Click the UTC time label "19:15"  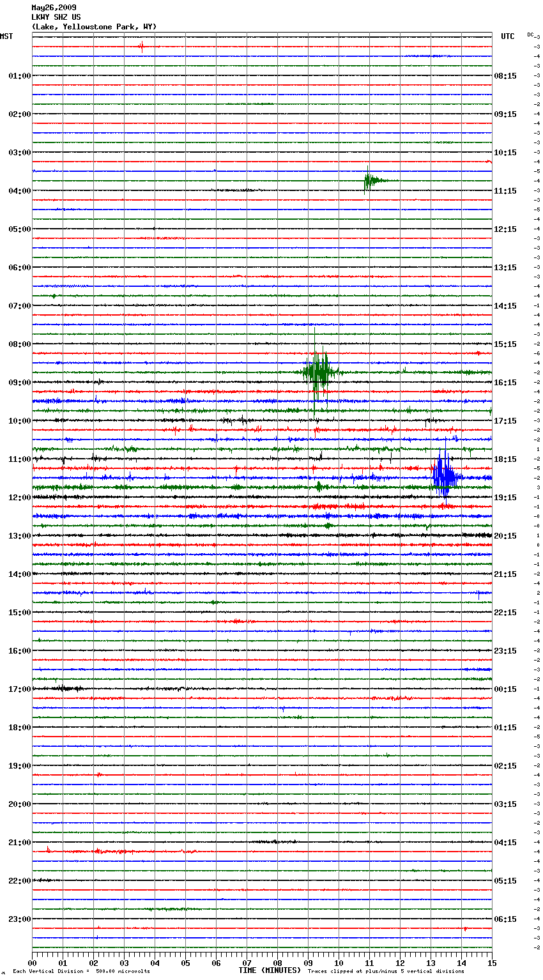pyautogui.click(x=505, y=498)
